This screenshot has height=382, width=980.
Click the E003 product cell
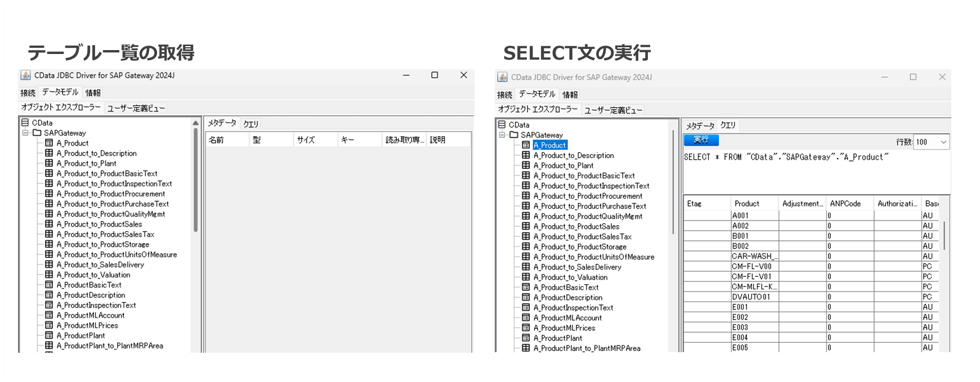coord(754,327)
